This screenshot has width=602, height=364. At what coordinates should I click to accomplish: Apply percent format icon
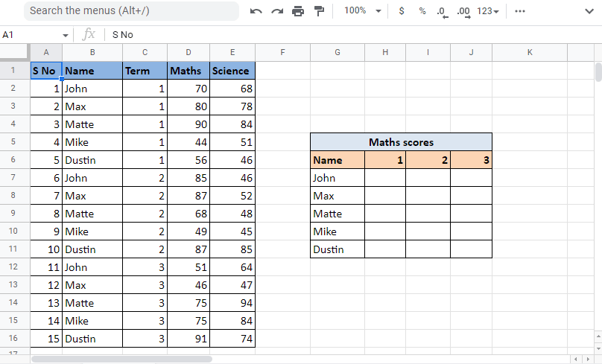click(x=422, y=11)
